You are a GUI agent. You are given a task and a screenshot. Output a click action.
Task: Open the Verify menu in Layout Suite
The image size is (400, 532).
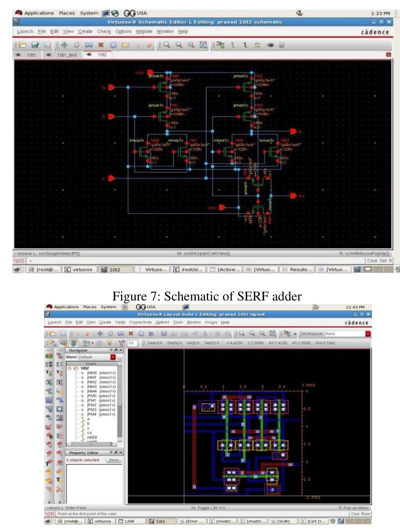[120, 323]
